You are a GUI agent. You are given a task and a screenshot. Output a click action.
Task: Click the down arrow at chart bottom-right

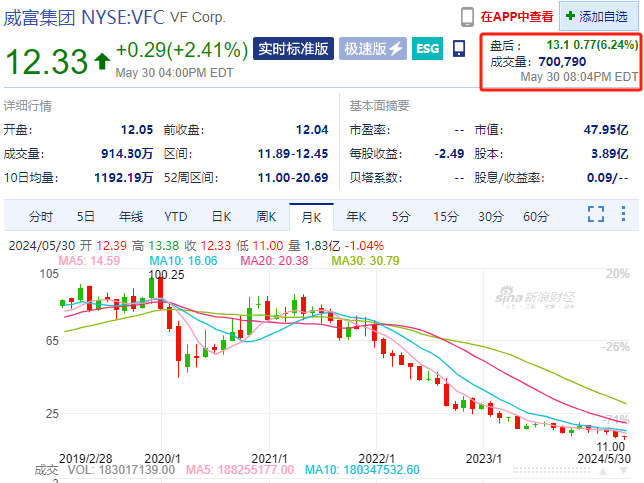coord(623,470)
